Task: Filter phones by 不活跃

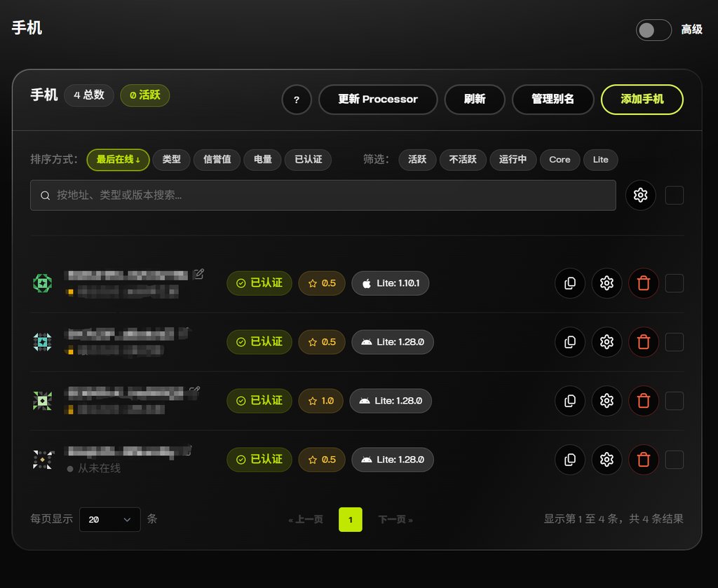Action: click(463, 160)
